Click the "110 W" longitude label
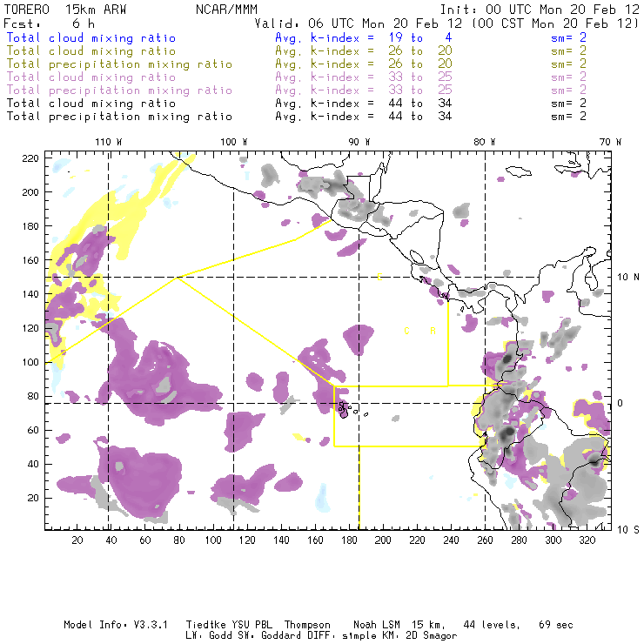This screenshot has width=644, height=644. [x=108, y=142]
